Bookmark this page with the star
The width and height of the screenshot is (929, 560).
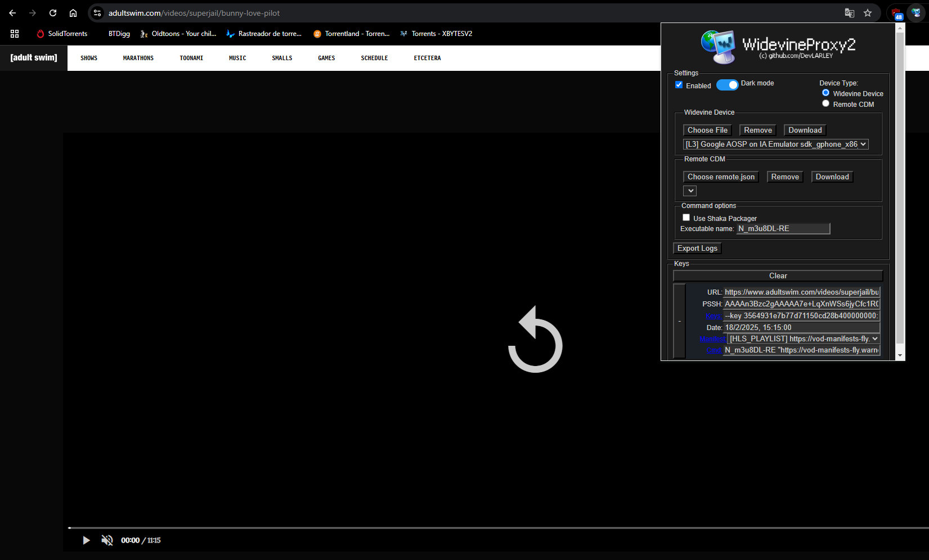tap(868, 13)
